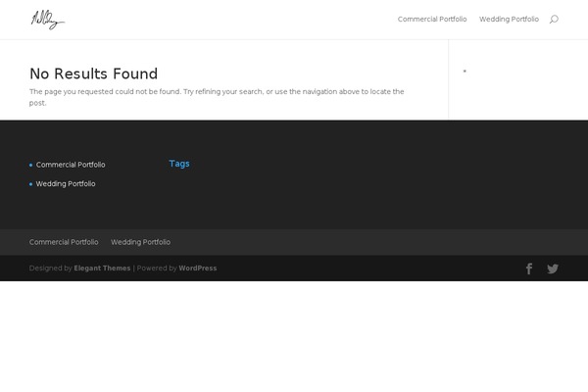Viewport: 588px width, 392px height.
Task: Open the search magnifier icon in the header
Action: tap(554, 20)
